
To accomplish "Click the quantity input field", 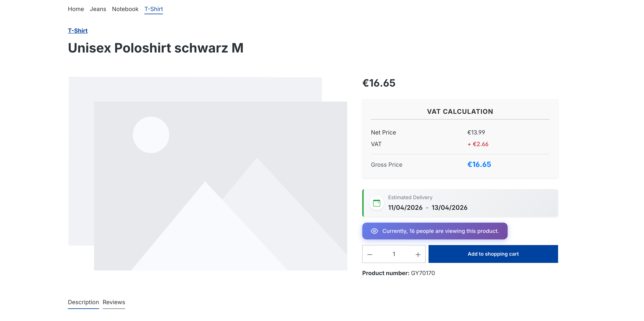I will click(x=394, y=254).
